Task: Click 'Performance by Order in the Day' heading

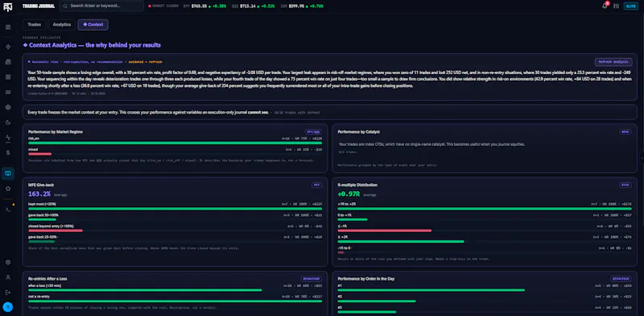Action: (x=366, y=279)
